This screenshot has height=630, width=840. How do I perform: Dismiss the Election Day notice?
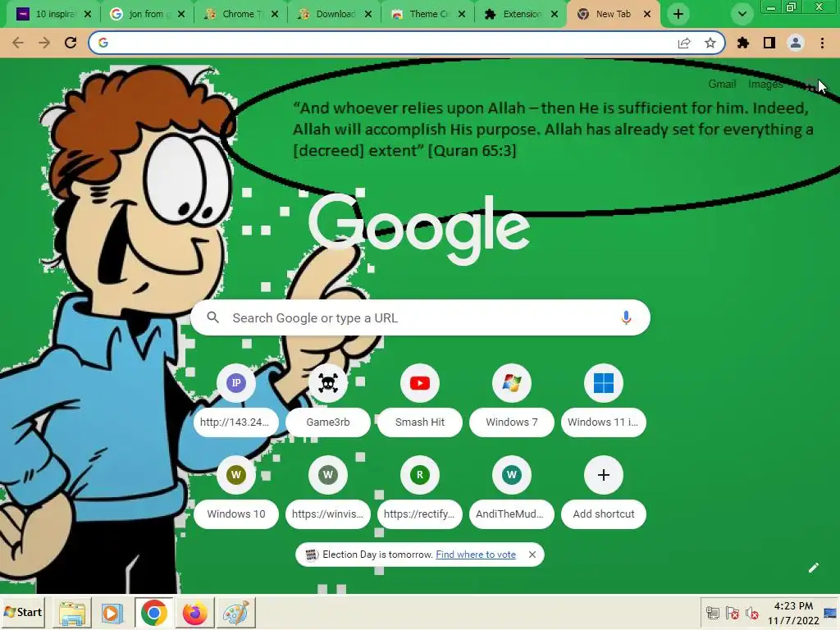(x=532, y=555)
